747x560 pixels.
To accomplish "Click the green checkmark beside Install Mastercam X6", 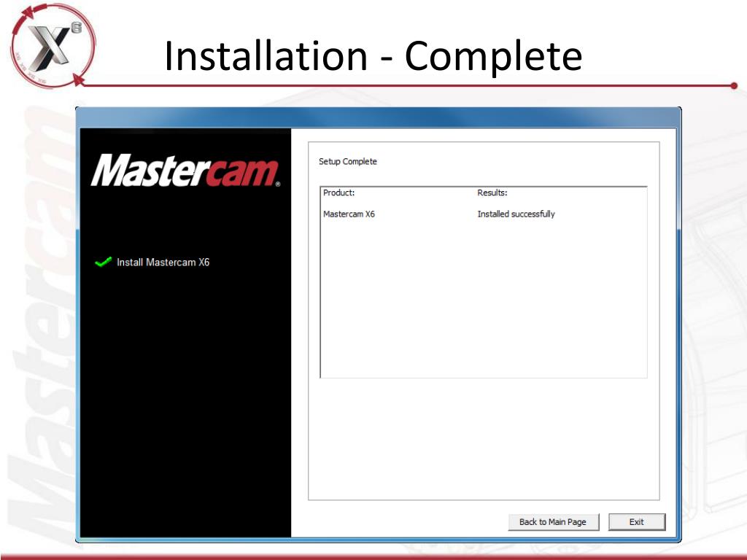I will pos(103,262).
